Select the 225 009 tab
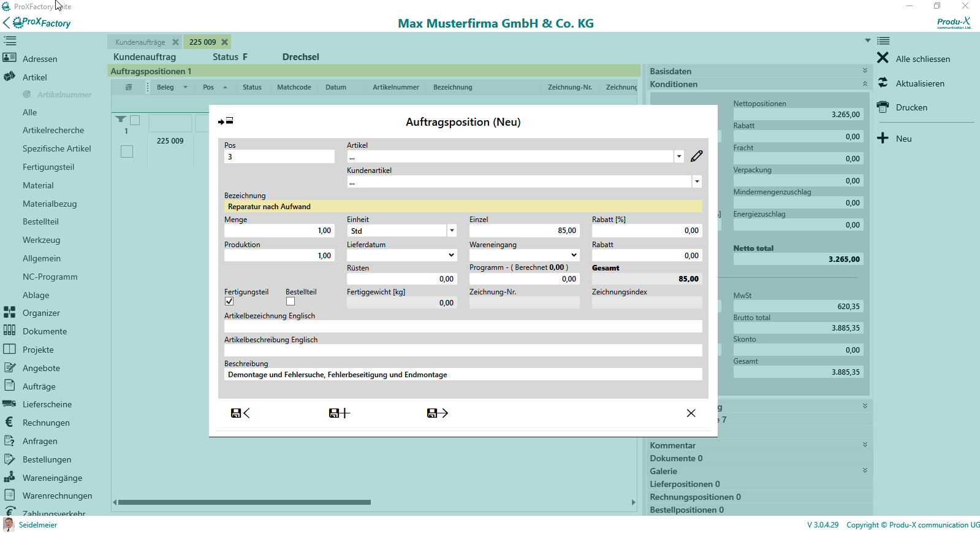Viewport: 980px width, 533px height. click(202, 42)
